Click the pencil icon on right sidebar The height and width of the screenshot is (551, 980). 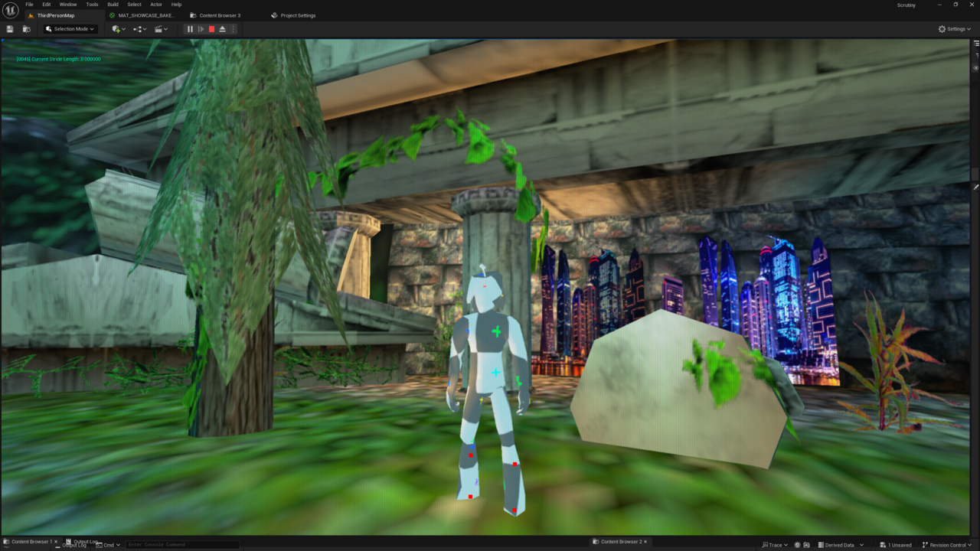(x=976, y=187)
